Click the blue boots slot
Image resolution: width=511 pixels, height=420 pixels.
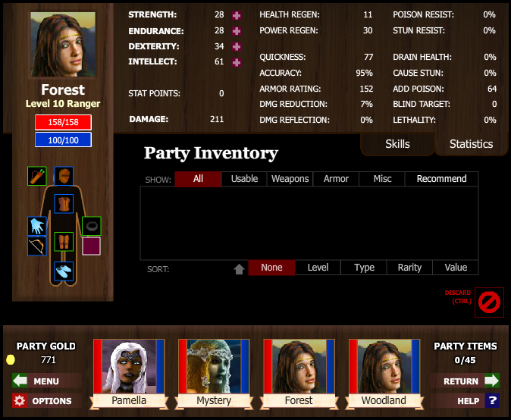pos(64,271)
